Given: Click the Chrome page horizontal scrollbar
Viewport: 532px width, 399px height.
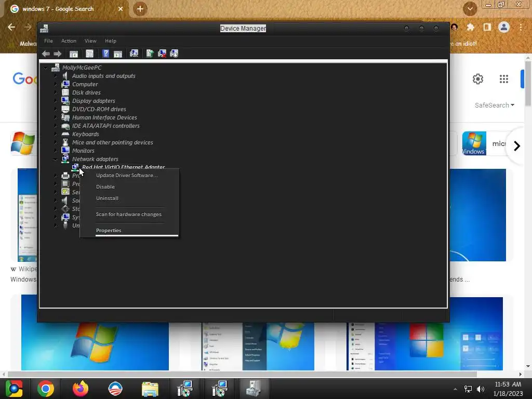Looking at the screenshot, I should (242, 374).
